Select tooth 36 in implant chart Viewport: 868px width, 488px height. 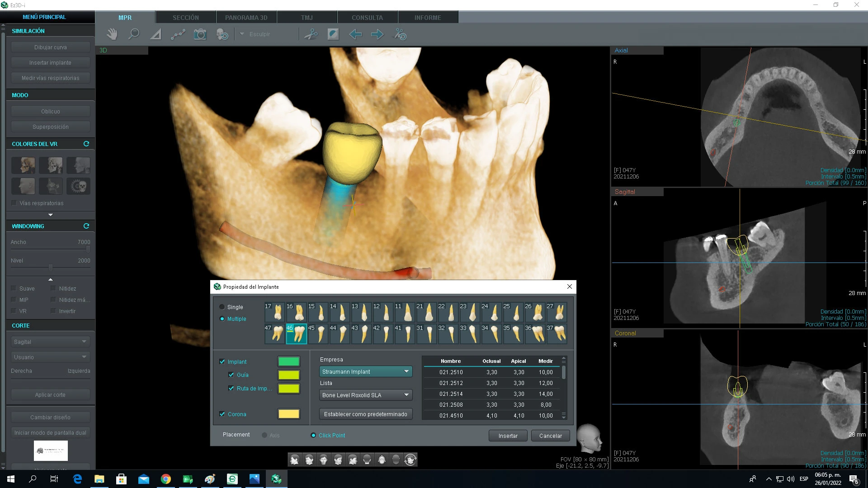(536, 334)
